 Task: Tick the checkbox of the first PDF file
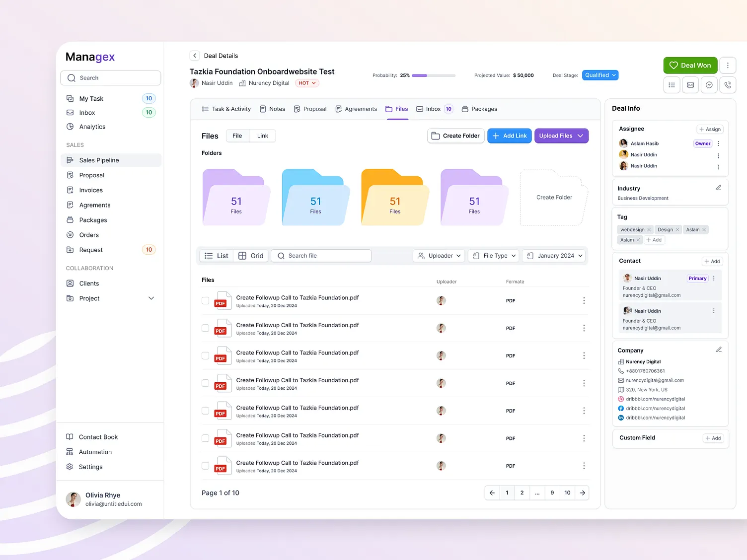205,300
